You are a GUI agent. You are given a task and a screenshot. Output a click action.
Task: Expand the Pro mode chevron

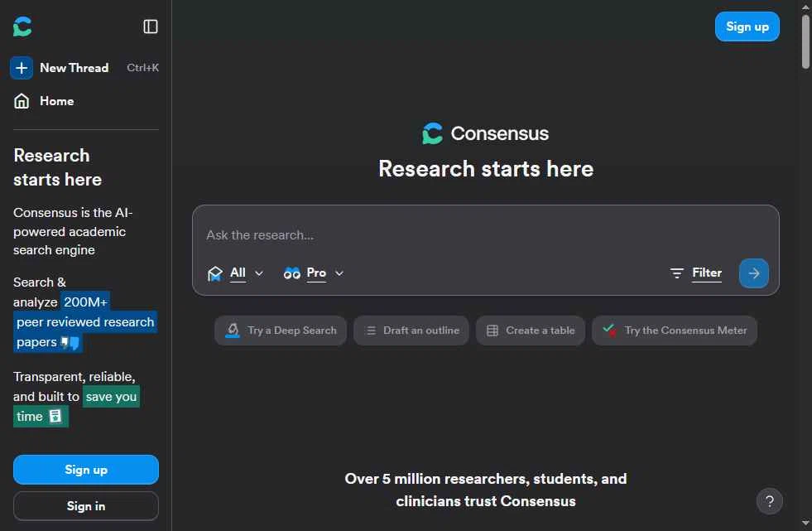(x=339, y=273)
